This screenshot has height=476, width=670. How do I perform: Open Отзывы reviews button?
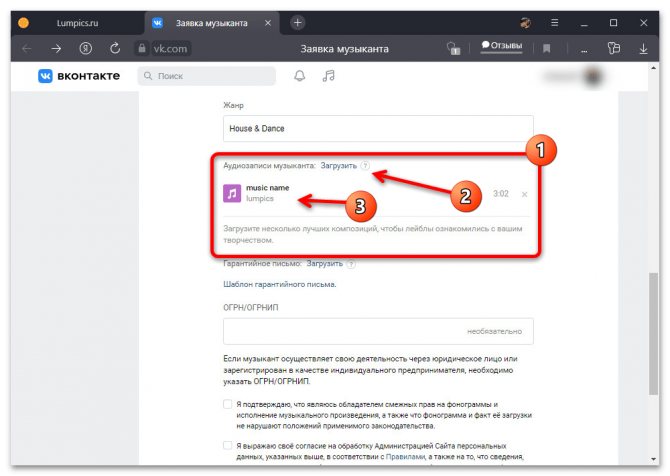pyautogui.click(x=502, y=46)
